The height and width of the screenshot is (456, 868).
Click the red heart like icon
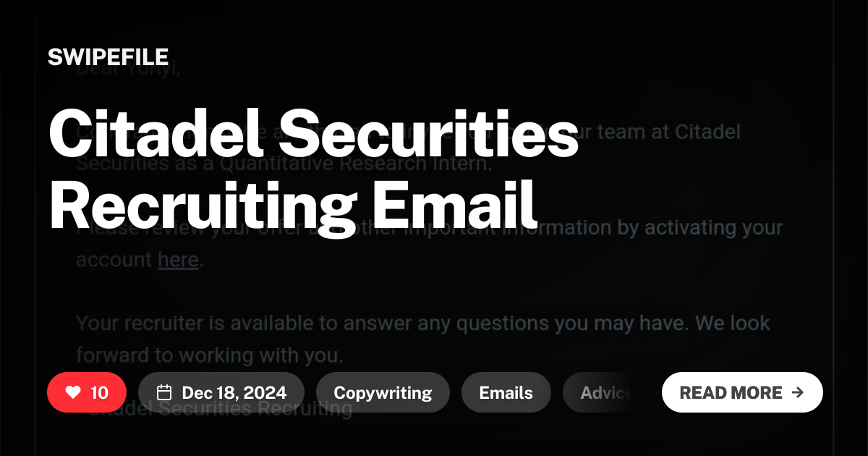[x=72, y=392]
